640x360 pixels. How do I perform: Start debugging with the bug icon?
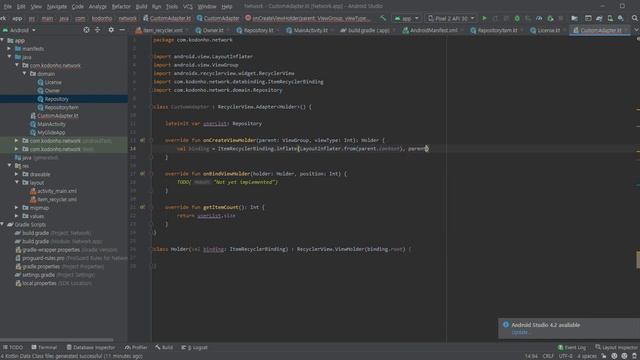coord(517,18)
